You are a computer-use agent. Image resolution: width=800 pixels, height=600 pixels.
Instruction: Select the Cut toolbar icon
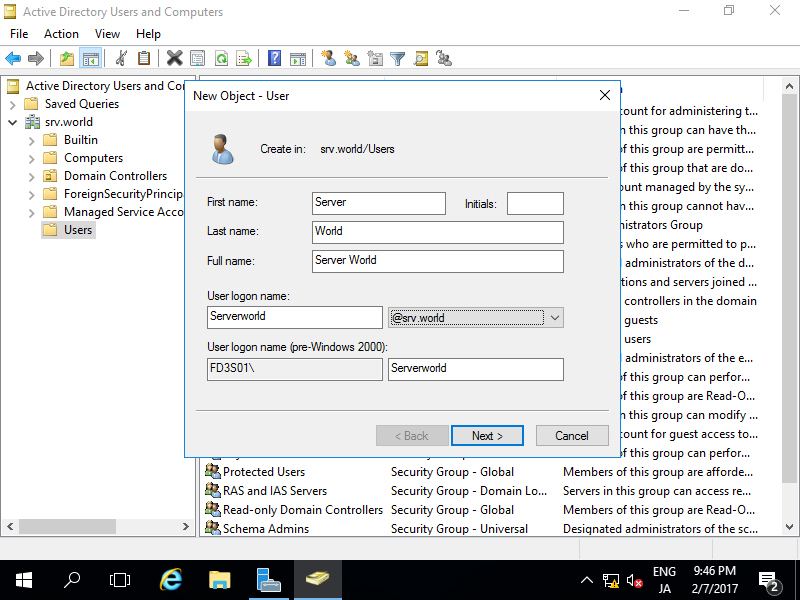120,57
